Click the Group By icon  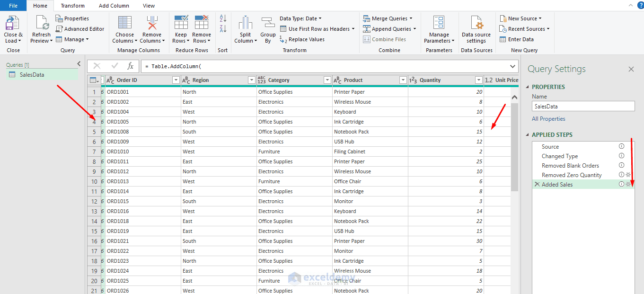(x=268, y=23)
